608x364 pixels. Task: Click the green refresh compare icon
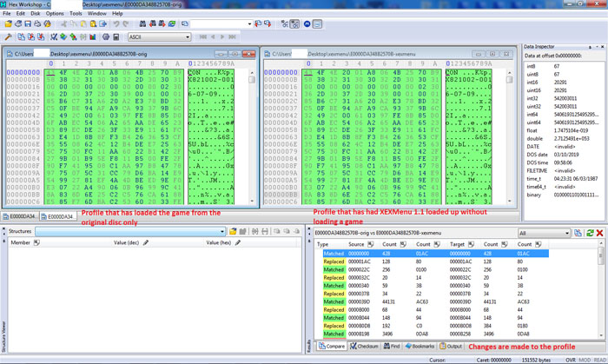590,233
